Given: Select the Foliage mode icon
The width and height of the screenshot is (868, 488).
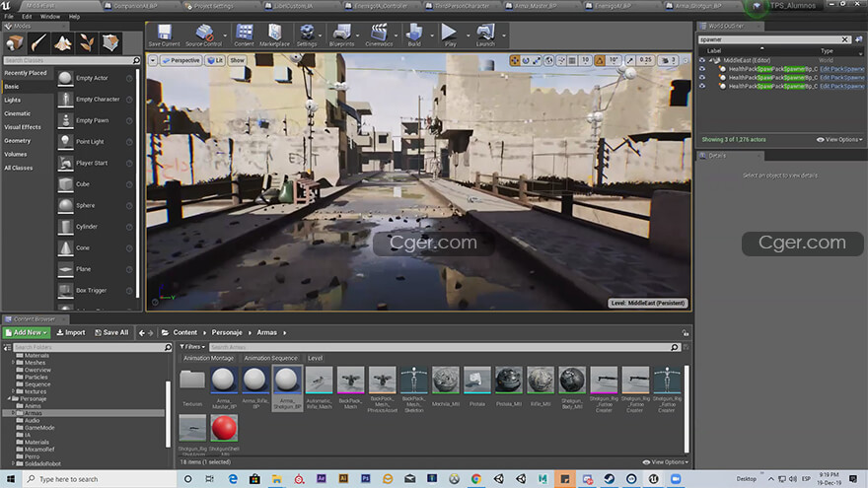Looking at the screenshot, I should pyautogui.click(x=87, y=43).
